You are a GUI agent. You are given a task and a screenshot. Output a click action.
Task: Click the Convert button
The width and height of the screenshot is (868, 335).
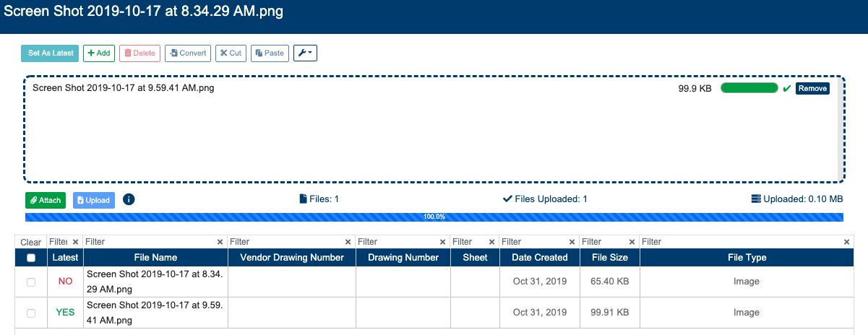pos(188,53)
